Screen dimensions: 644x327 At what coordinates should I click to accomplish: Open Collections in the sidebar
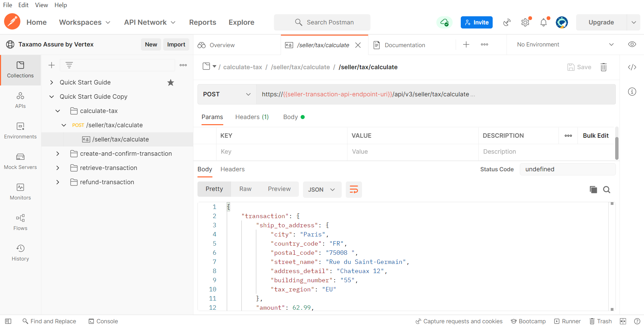[x=20, y=70]
